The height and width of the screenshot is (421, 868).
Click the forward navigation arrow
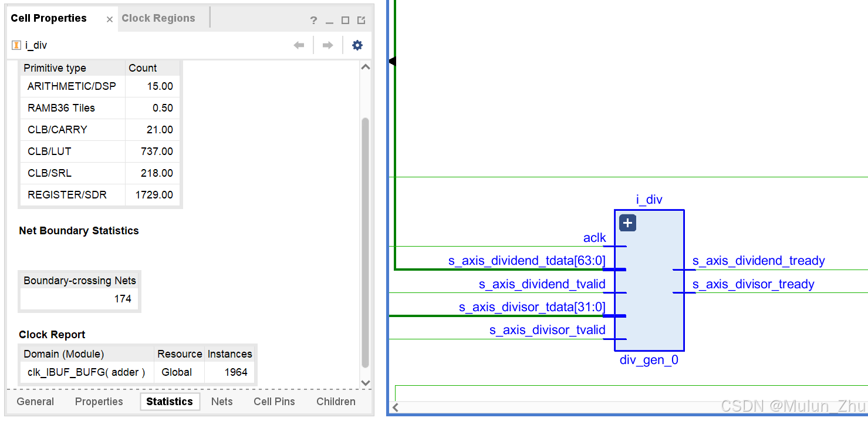click(327, 45)
